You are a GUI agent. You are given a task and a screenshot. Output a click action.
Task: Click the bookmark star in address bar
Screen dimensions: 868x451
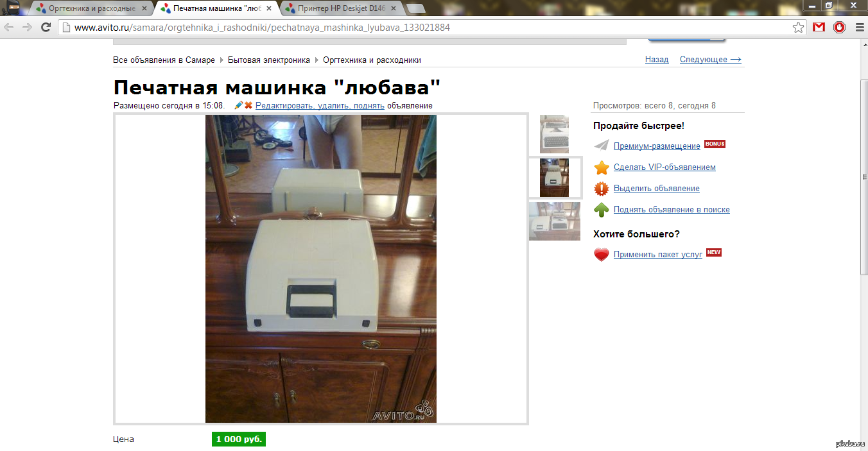pyautogui.click(x=798, y=28)
